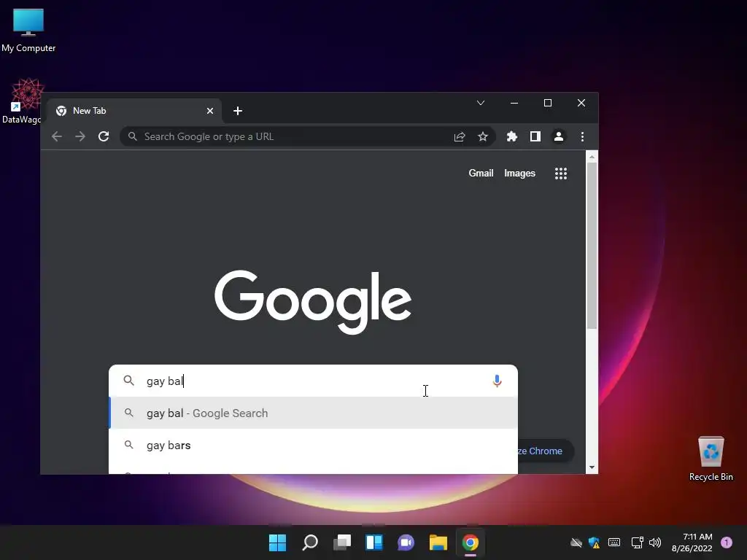747x560 pixels.
Task: Open the Recycle Bin on the desktop
Action: 711,459
